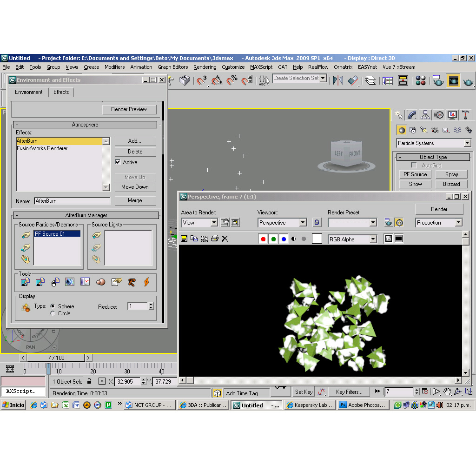Image resolution: width=476 pixels, height=465 pixels.
Task: Click the orange R tool in AfterBurn Tools
Action: (x=132, y=282)
